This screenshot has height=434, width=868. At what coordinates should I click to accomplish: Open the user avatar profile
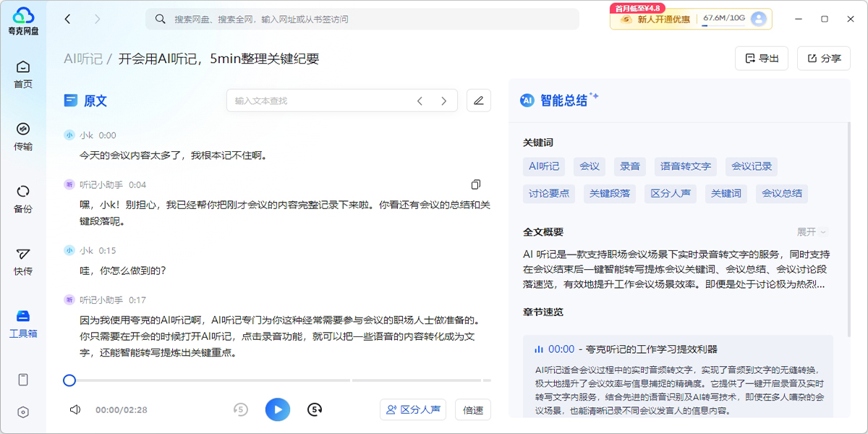(759, 19)
